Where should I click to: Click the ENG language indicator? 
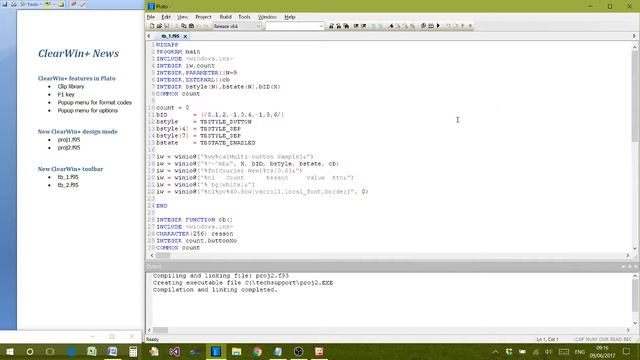point(580,351)
